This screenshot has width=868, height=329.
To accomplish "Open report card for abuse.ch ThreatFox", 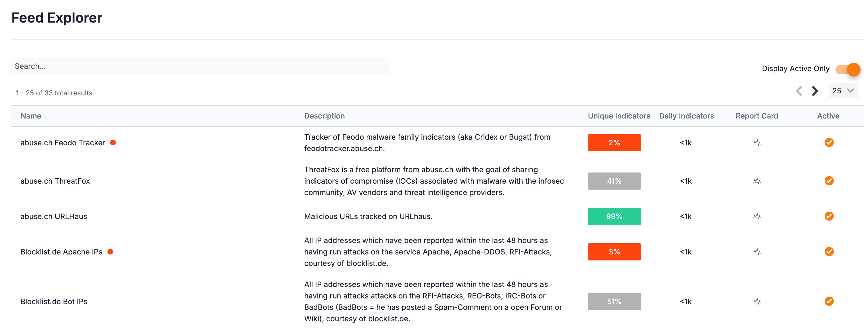I will 757,181.
